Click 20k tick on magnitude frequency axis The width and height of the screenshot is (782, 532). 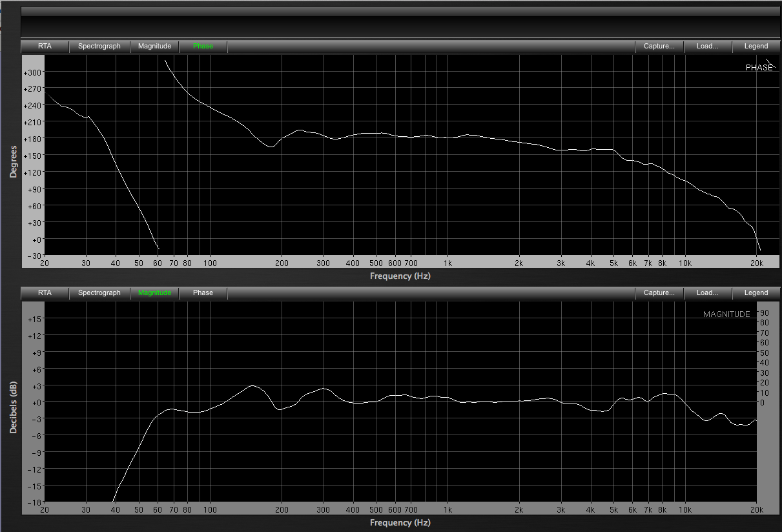757,510
